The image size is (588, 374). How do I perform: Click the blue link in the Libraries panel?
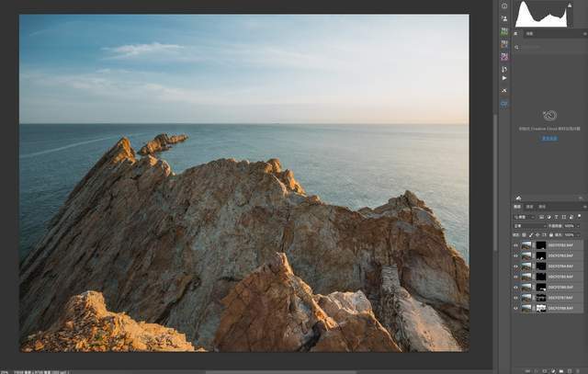click(x=548, y=138)
